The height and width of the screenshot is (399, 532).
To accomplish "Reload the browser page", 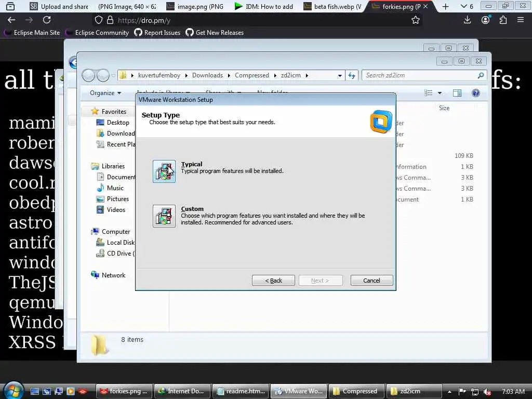I will 47,20.
